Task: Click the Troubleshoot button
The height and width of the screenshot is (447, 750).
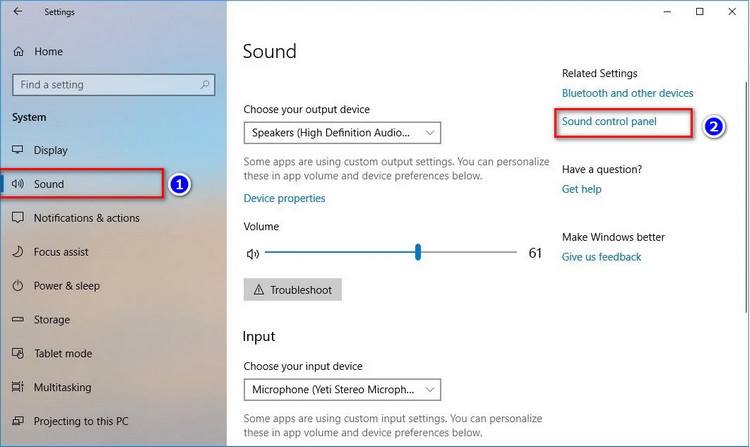Action: 293,290
